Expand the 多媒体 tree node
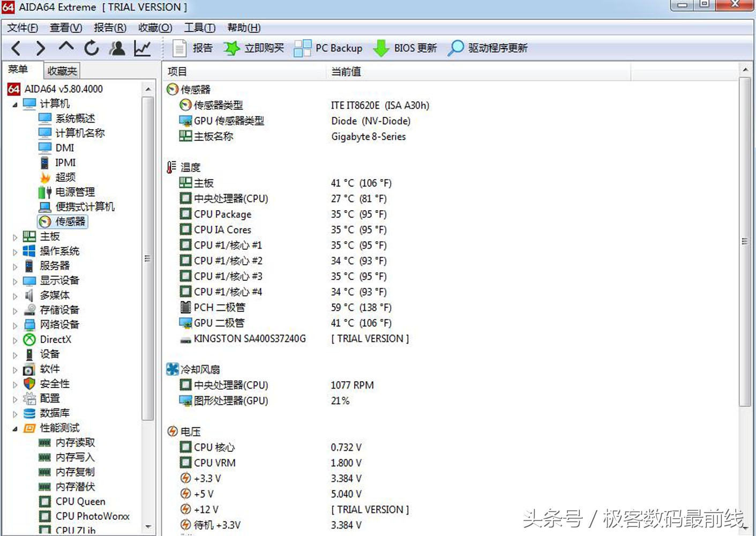Viewport: 756px width, 536px height. pyautogui.click(x=15, y=296)
